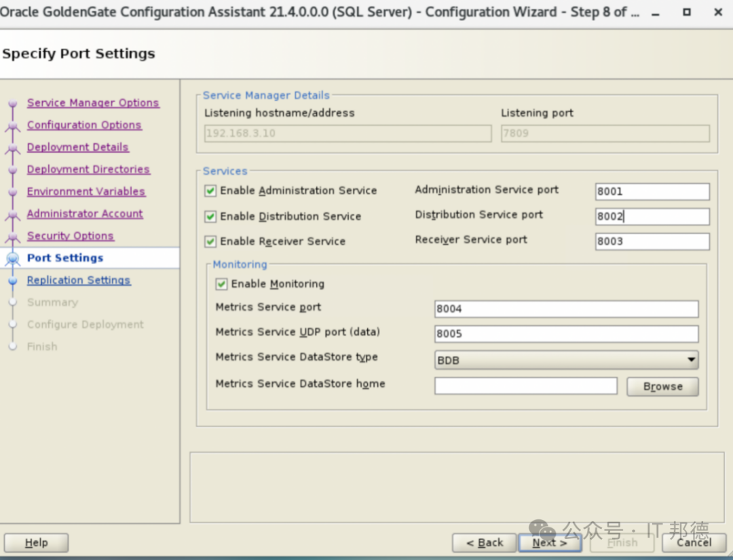Open the Deployment Details wizard step
Viewport: 733px width, 560px height.
tap(77, 147)
